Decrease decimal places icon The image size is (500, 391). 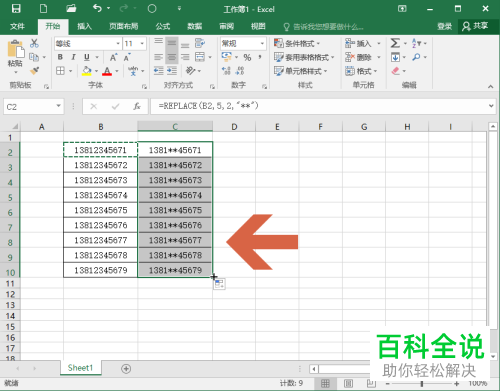click(240, 71)
